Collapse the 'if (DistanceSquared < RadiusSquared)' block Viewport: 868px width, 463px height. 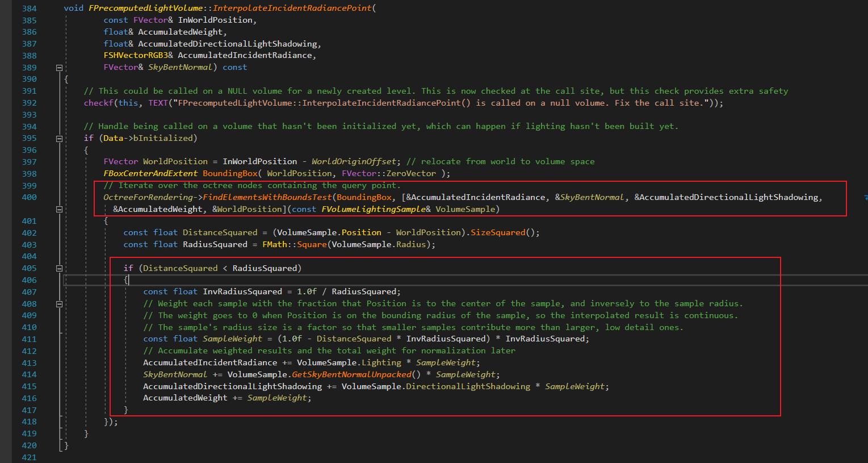point(58,268)
